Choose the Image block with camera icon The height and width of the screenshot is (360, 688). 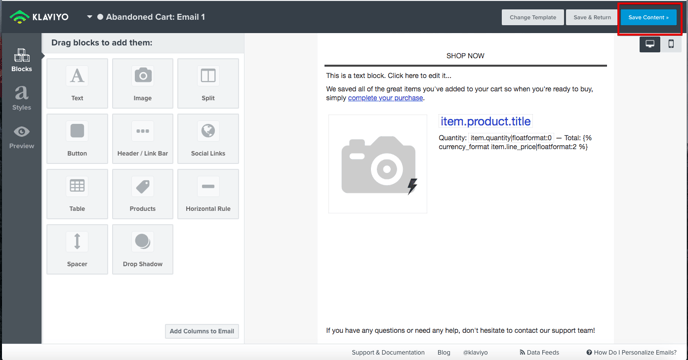pos(143,83)
